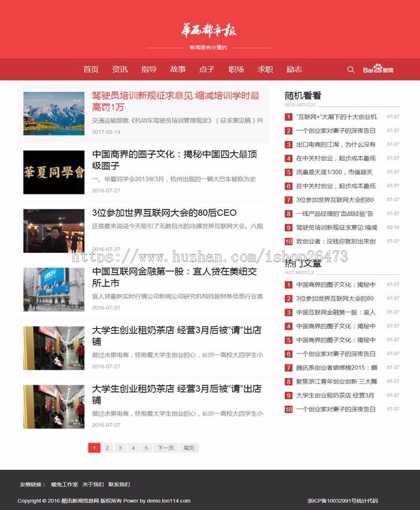This screenshot has width=420, height=510.
Task: Go to 下一页 next page
Action: tap(166, 448)
